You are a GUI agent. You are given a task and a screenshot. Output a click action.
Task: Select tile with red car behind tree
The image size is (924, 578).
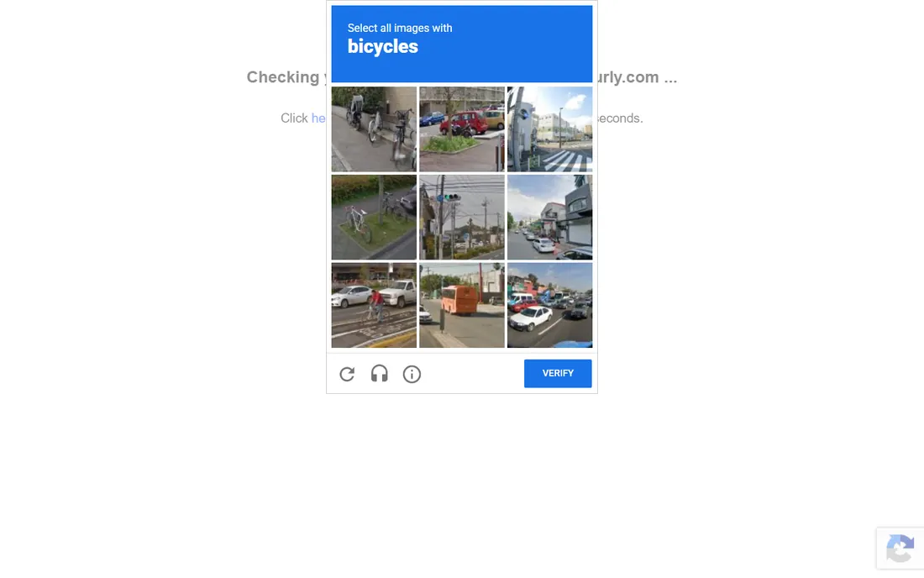tap(462, 129)
